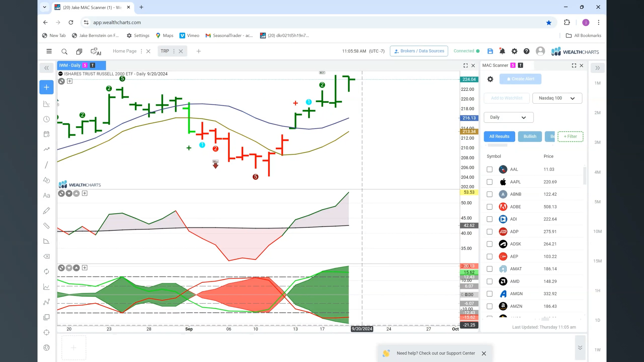This screenshot has height=362, width=644.
Task: Click the + Filter button
Action: [x=570, y=136]
